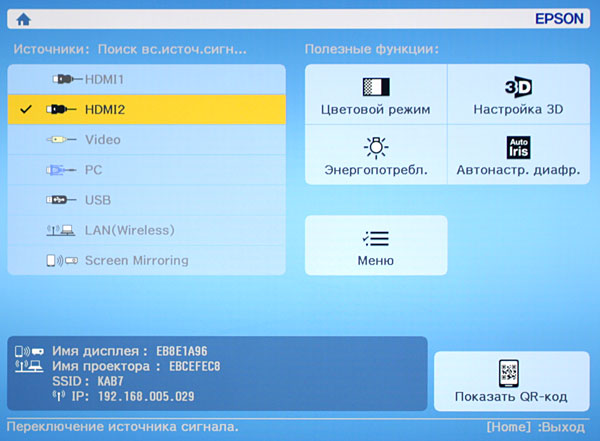Click the EPSON logo in the top bar

559,19
